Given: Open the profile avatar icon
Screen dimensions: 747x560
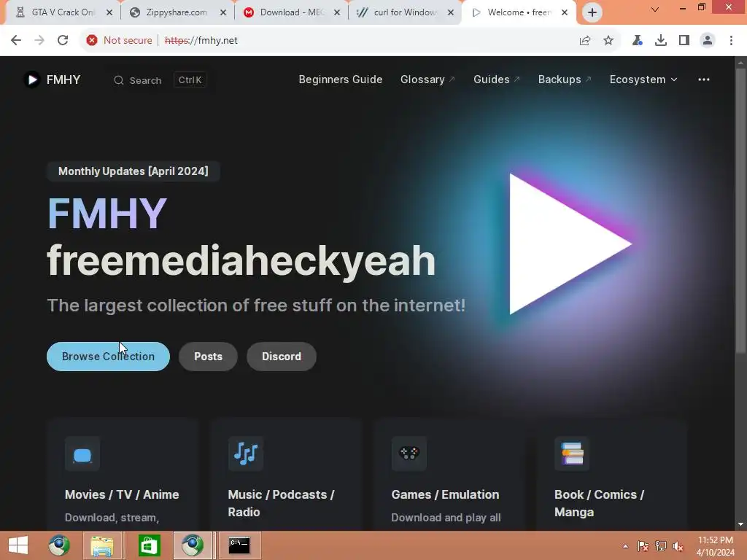Looking at the screenshot, I should pyautogui.click(x=708, y=41).
